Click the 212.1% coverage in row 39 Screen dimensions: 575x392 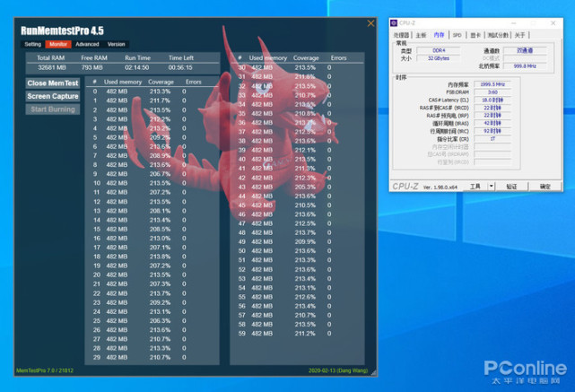305,151
